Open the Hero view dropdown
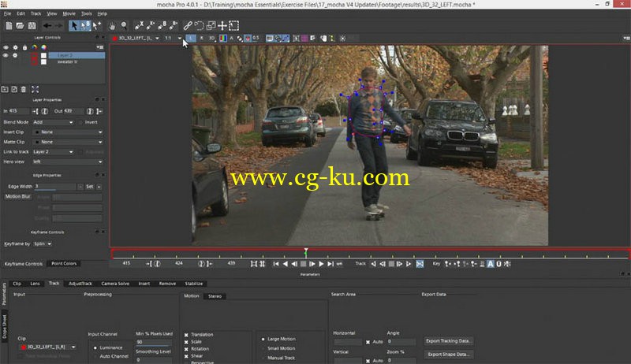This screenshot has height=364, width=631. click(x=68, y=162)
